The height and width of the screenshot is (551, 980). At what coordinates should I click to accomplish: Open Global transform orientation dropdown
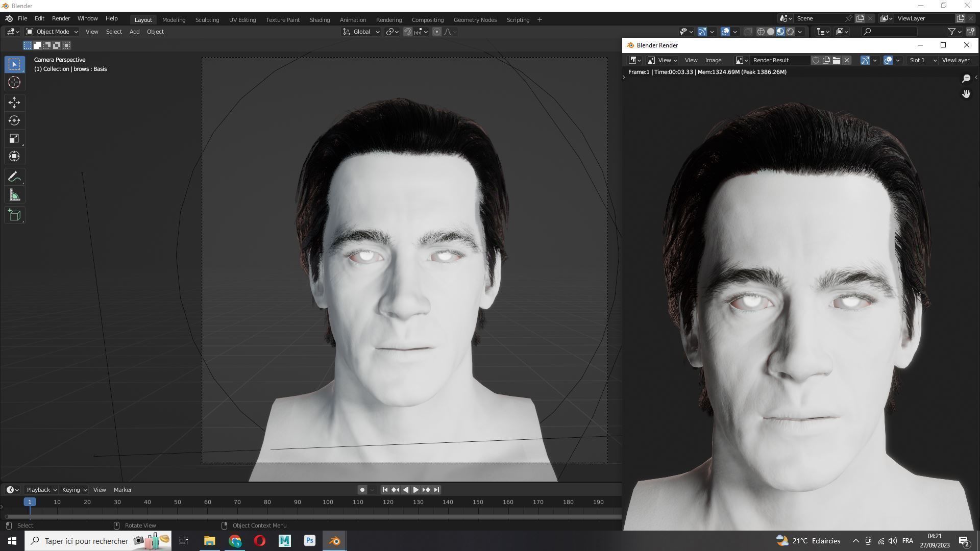pyautogui.click(x=361, y=32)
